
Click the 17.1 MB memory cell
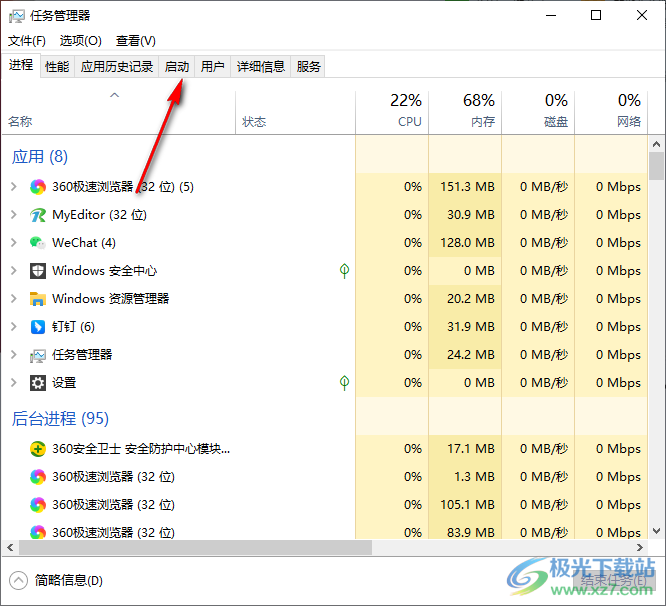click(x=465, y=449)
